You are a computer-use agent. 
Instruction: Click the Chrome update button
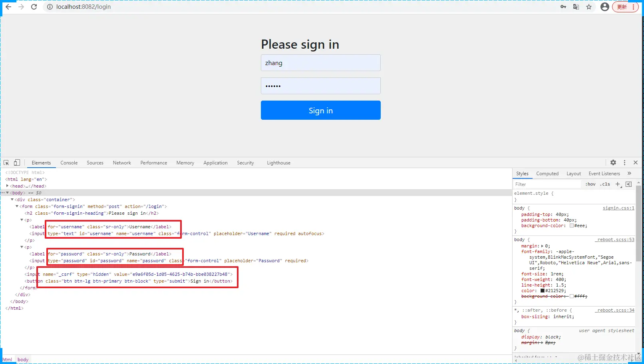point(625,7)
